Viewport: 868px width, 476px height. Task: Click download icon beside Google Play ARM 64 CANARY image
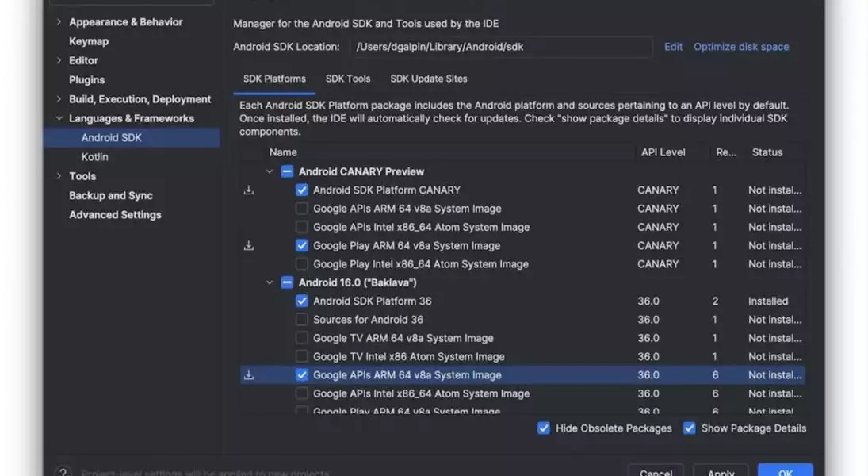click(249, 246)
